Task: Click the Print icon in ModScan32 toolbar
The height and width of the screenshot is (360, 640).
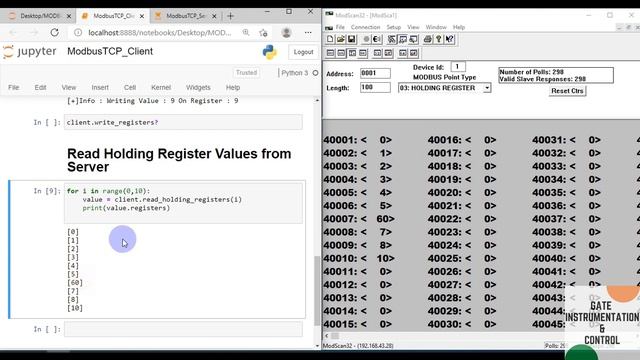Action: pos(428,39)
